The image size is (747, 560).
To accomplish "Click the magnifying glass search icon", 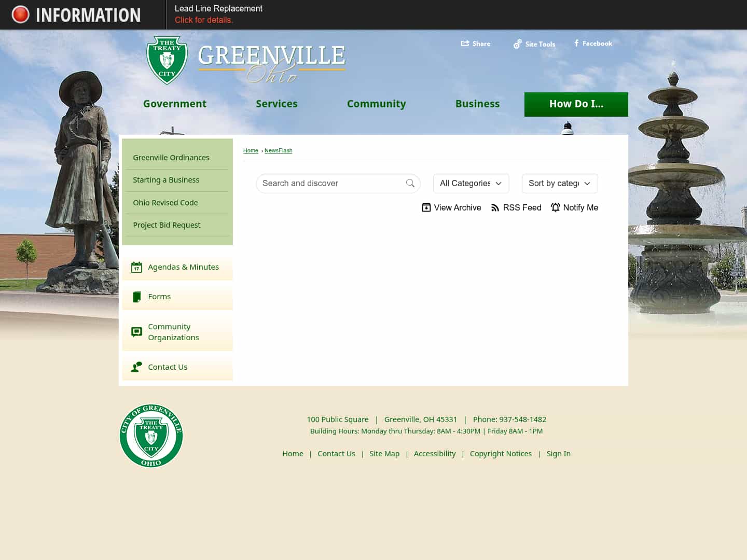I will (x=410, y=183).
